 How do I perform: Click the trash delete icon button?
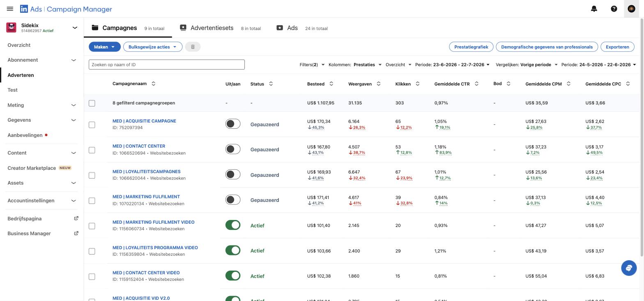(x=193, y=47)
